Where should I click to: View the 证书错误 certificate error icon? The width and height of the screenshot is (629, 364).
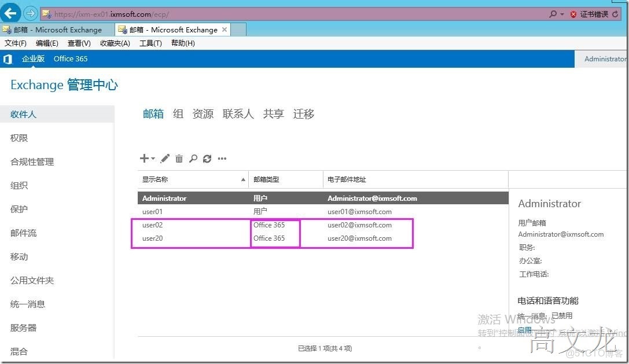coord(573,13)
